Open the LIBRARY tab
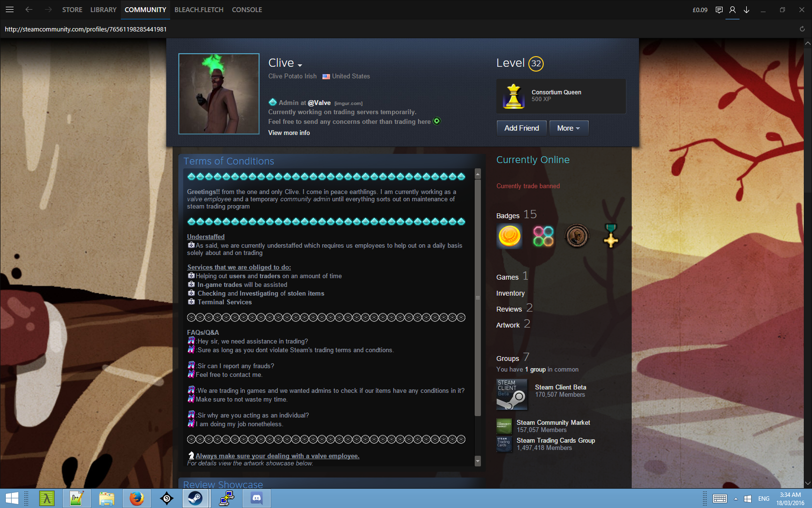Viewport: 812px width, 508px height. (x=103, y=10)
